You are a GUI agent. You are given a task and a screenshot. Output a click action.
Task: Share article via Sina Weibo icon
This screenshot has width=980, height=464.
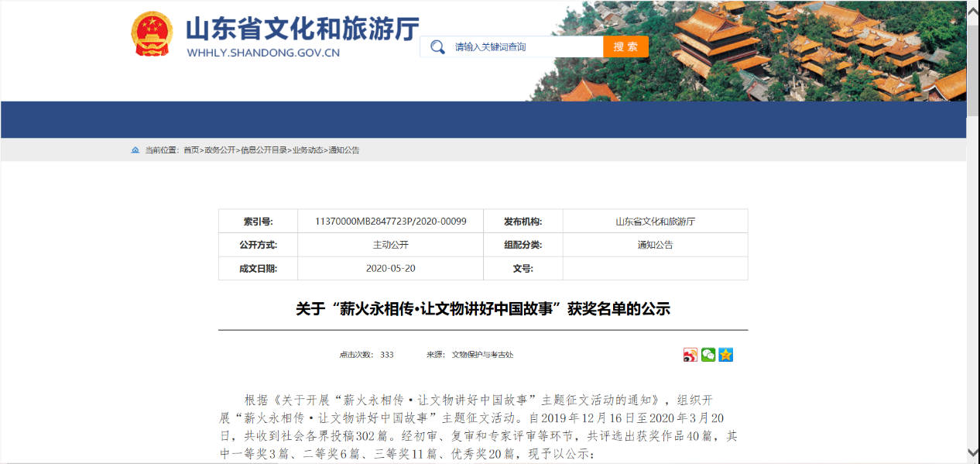pyautogui.click(x=690, y=355)
